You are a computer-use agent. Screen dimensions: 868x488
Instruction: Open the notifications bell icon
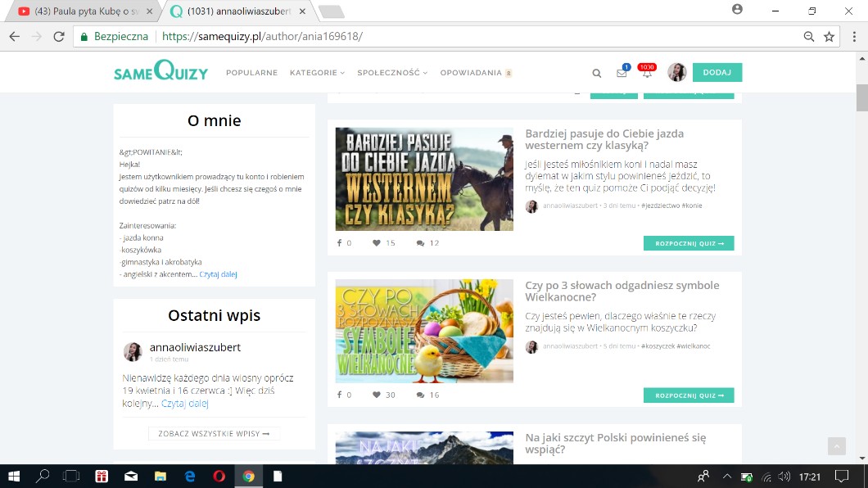(647, 73)
